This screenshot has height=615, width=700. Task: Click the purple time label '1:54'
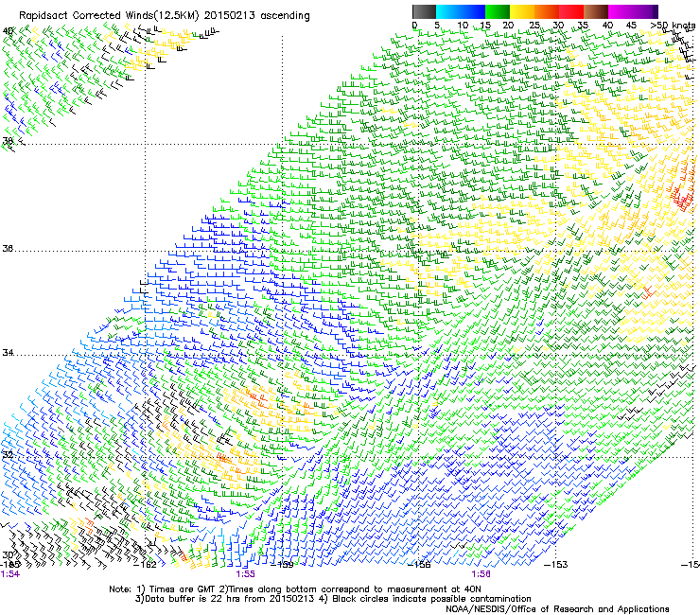click(x=10, y=574)
